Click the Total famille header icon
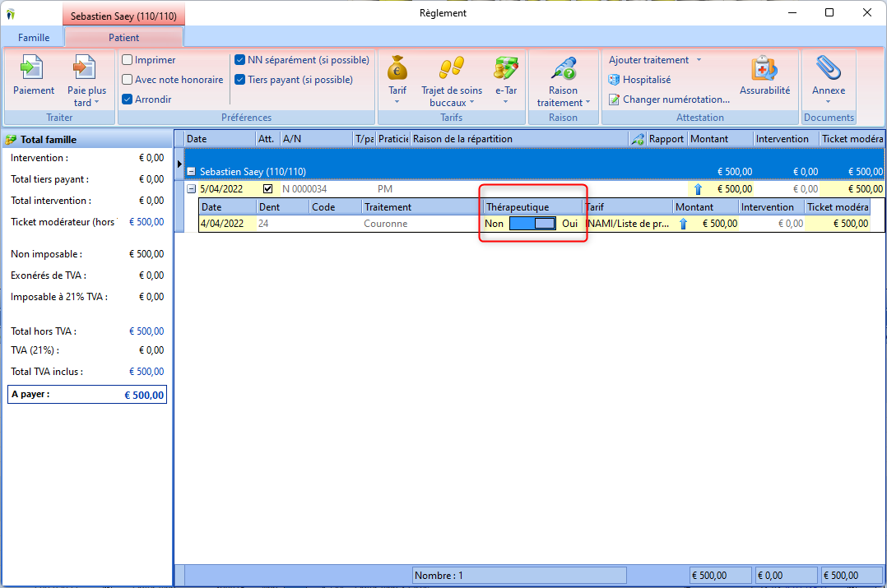Image resolution: width=887 pixels, height=588 pixels. (11, 140)
